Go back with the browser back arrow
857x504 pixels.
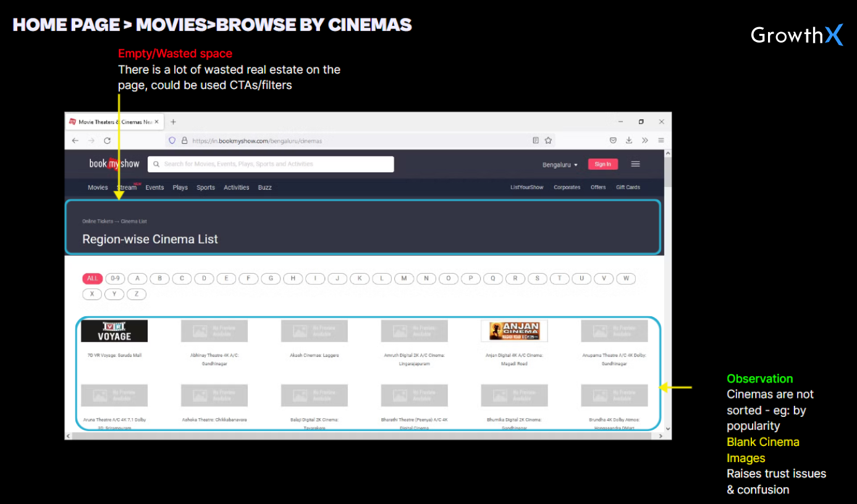click(75, 141)
